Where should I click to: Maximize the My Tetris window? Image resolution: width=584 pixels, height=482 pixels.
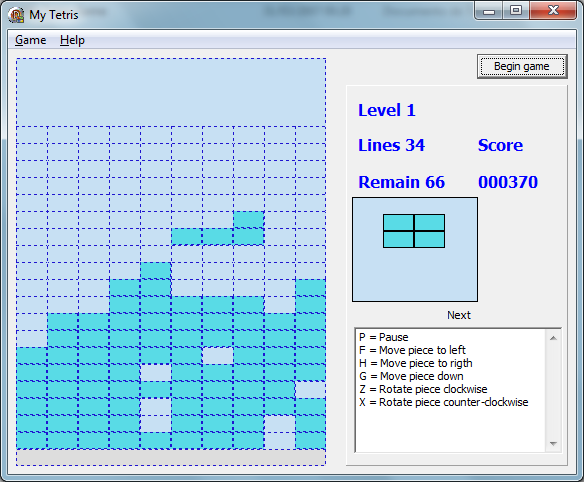(516, 10)
